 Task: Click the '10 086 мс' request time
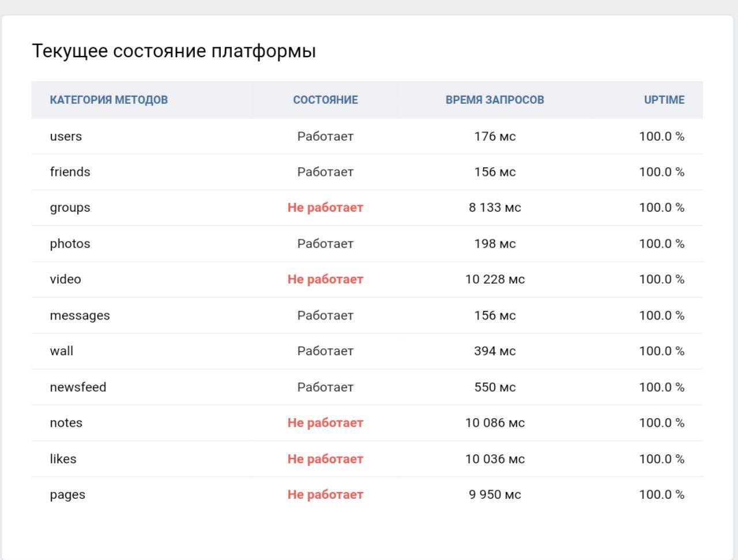495,423
